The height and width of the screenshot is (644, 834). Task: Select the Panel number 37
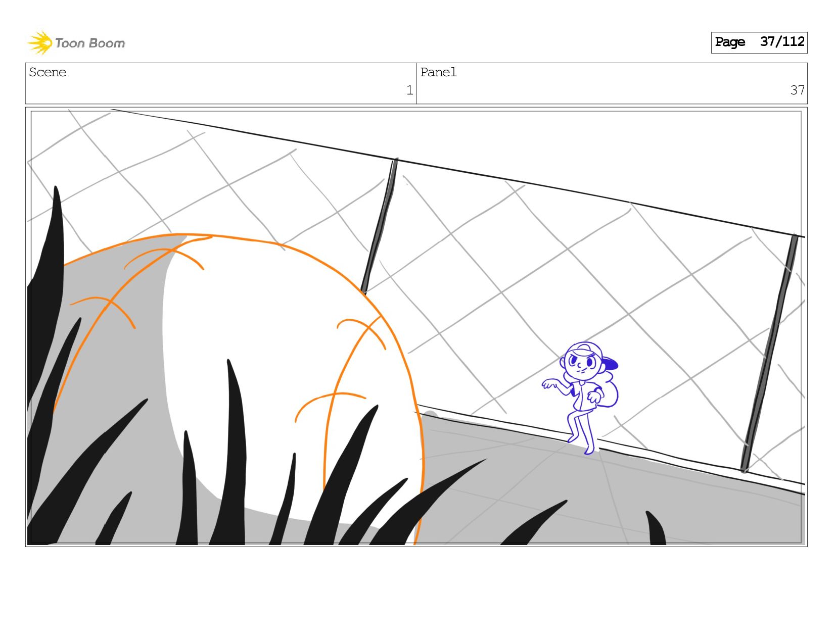point(797,90)
